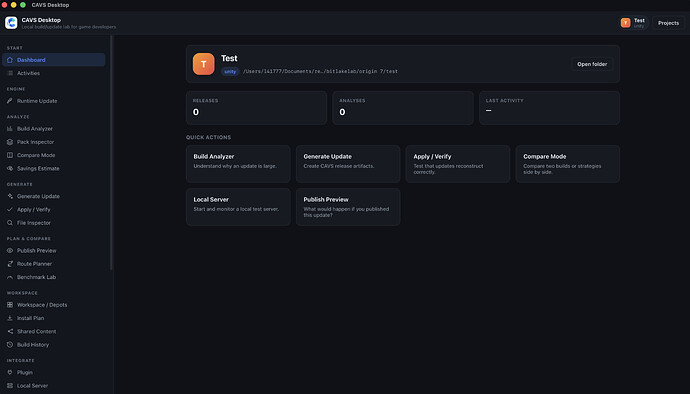Open the Build Analyzer quick action card

click(x=238, y=164)
